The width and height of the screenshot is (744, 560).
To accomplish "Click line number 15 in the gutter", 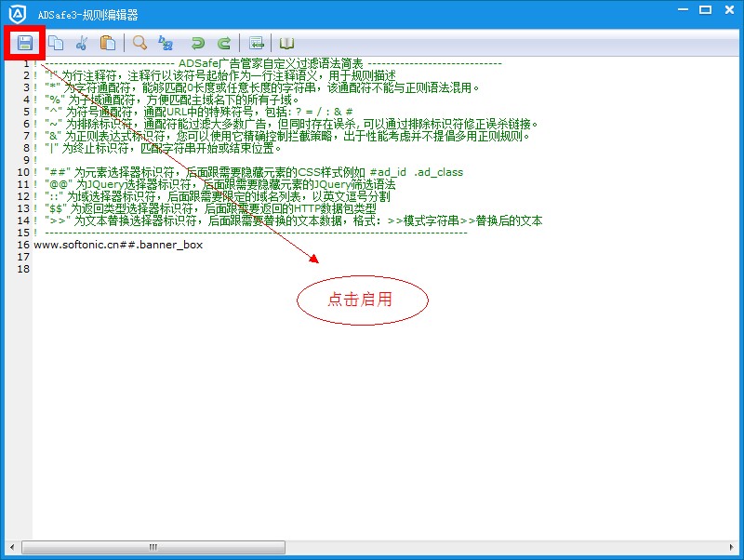I will (x=23, y=233).
